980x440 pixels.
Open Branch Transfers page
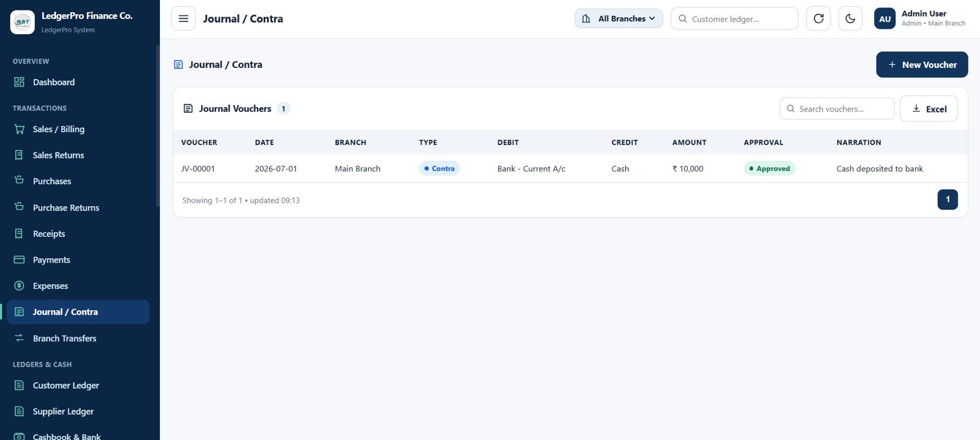pyautogui.click(x=78, y=338)
